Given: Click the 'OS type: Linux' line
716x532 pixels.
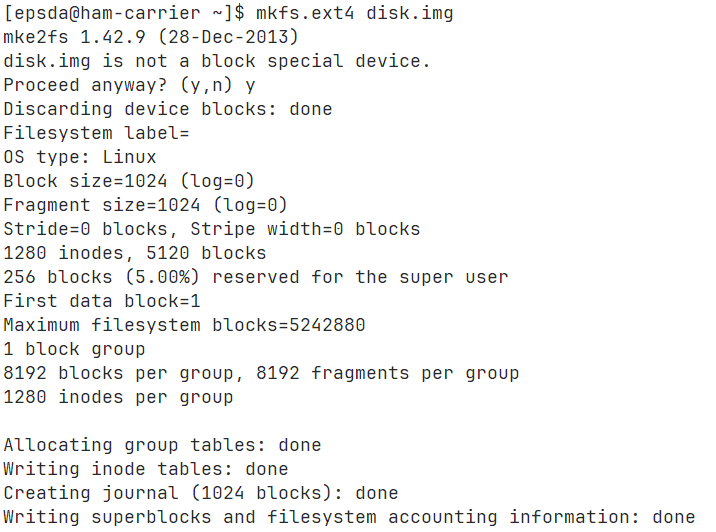Looking at the screenshot, I should [80, 158].
